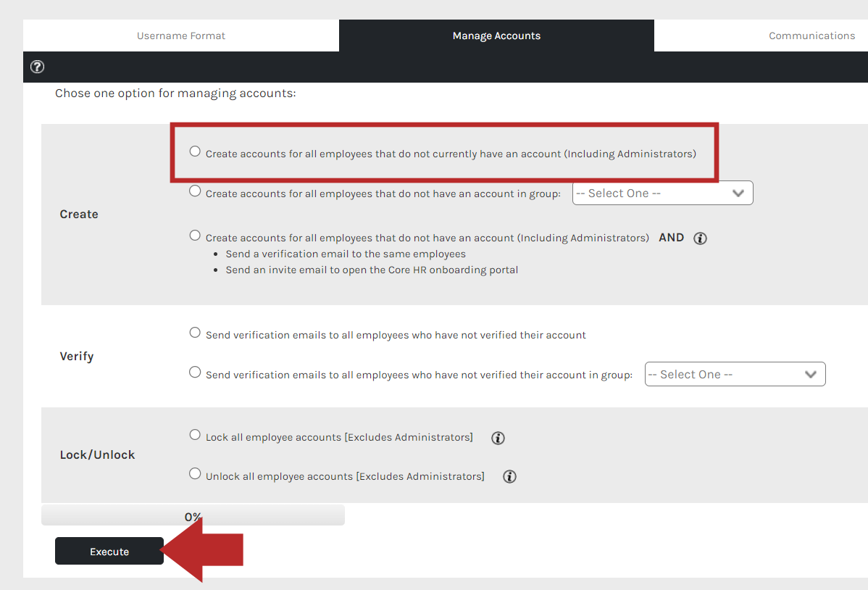Viewport: 868px width, 590px height.
Task: Show info for Unlock all employee accounts
Action: coord(509,476)
